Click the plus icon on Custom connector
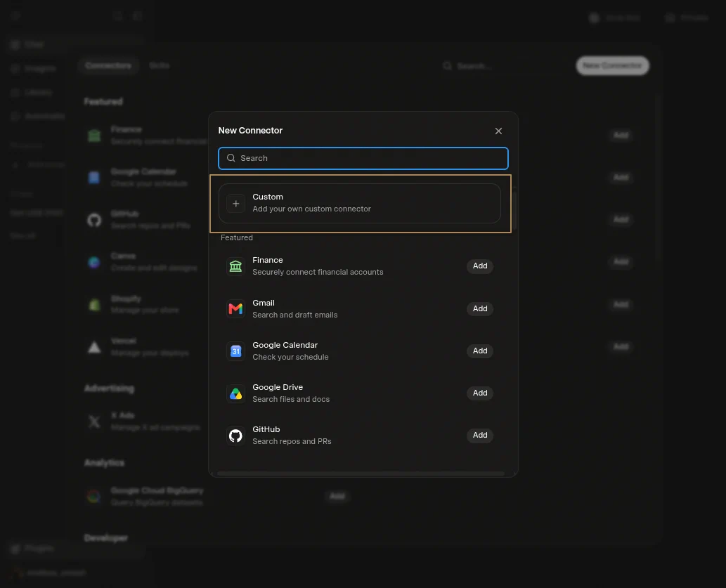The image size is (726, 588). pos(235,204)
